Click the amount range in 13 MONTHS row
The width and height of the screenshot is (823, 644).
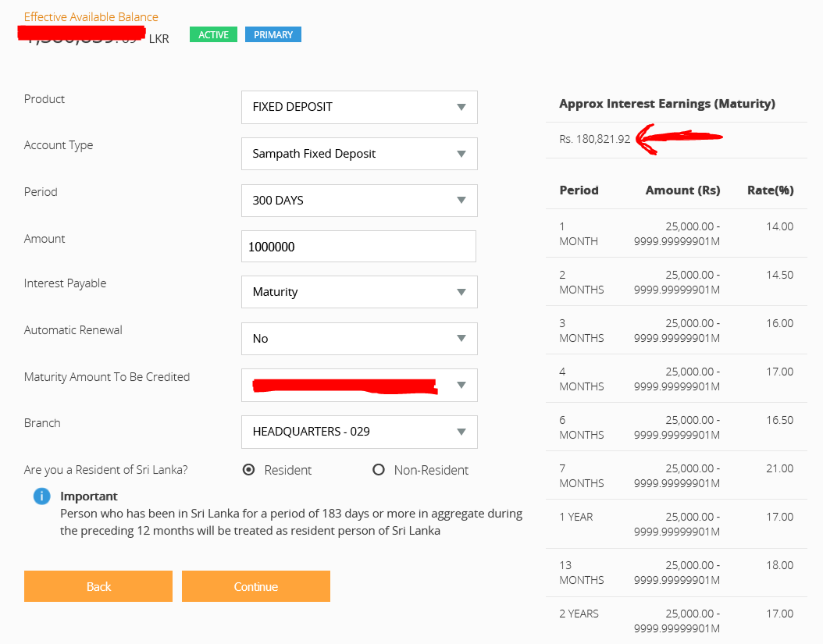point(676,573)
